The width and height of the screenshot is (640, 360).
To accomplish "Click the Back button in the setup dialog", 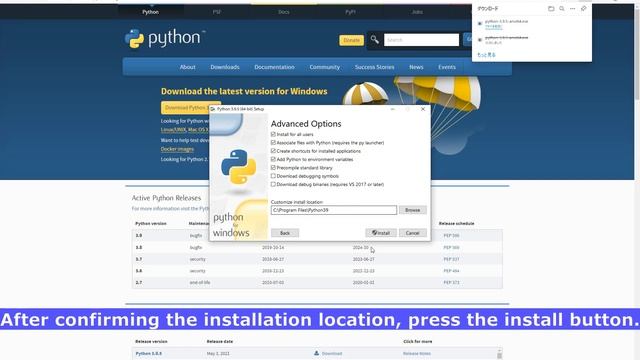I will [x=285, y=233].
